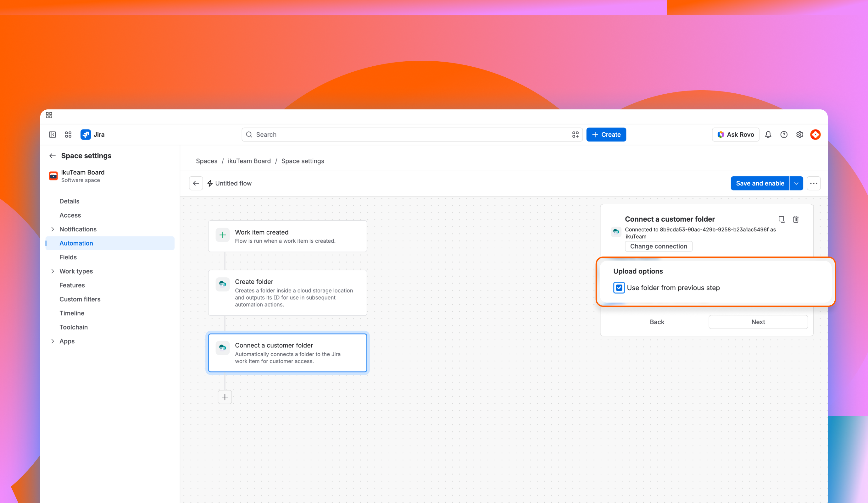Screen dimensions: 868x503
Task: Click the Next button
Action: [758, 322]
